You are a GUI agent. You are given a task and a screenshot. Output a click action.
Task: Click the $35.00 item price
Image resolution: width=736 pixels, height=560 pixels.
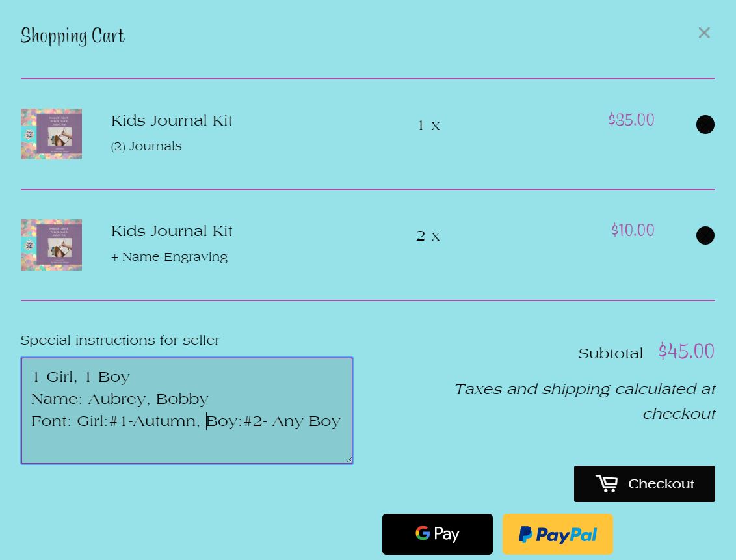(x=631, y=120)
